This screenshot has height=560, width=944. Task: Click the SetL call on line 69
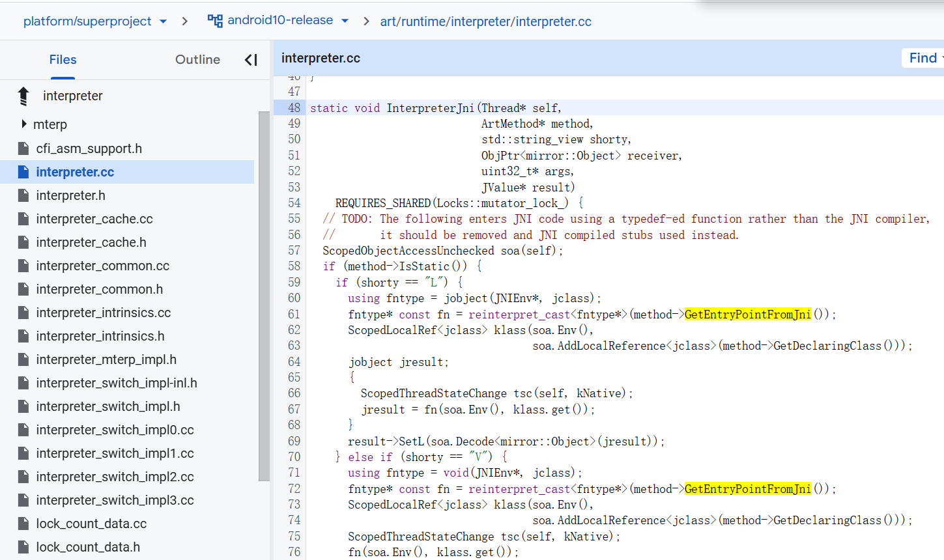click(x=412, y=441)
